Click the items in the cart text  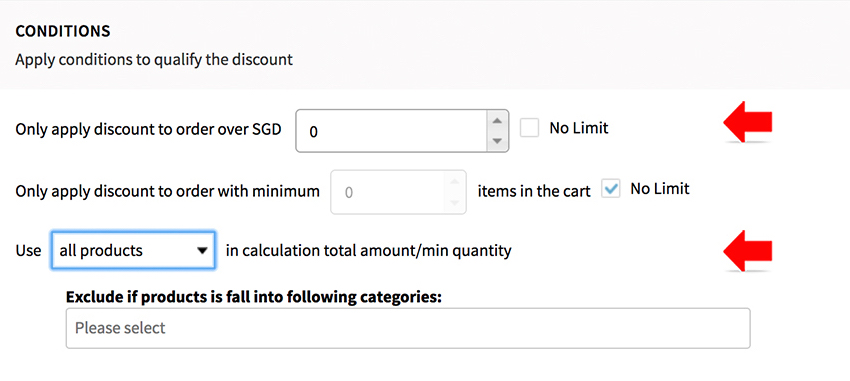pos(534,191)
